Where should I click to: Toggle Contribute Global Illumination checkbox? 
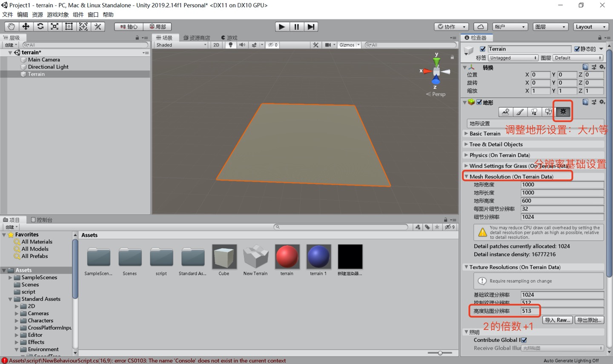point(524,340)
